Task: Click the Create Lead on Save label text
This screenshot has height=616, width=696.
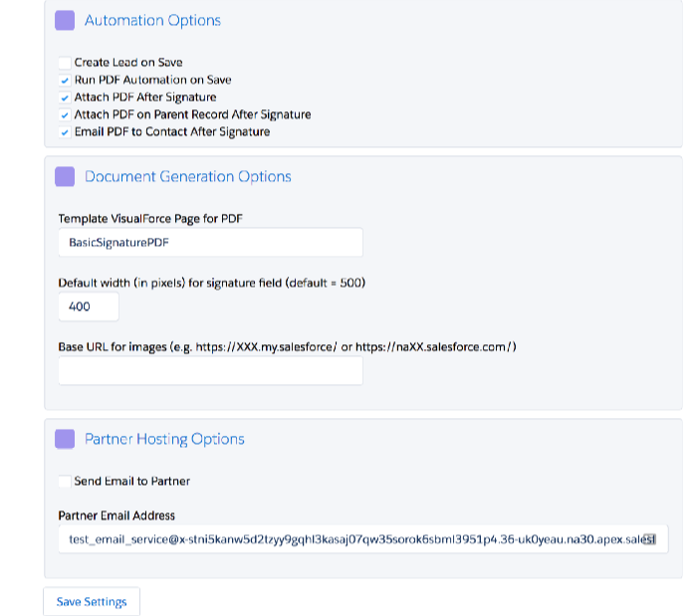Action: point(128,63)
